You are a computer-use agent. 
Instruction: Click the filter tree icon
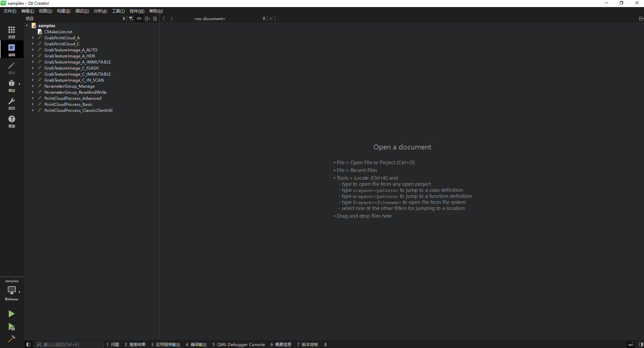pyautogui.click(x=131, y=19)
